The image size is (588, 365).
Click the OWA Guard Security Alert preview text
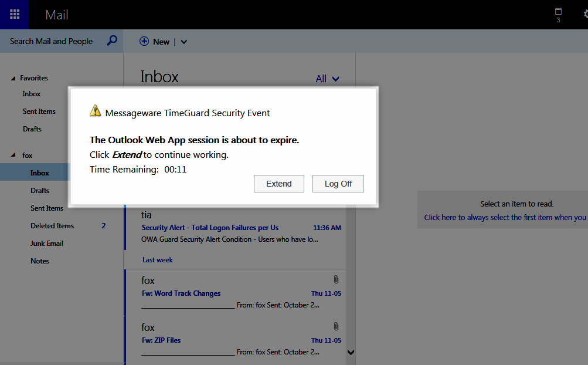229,239
